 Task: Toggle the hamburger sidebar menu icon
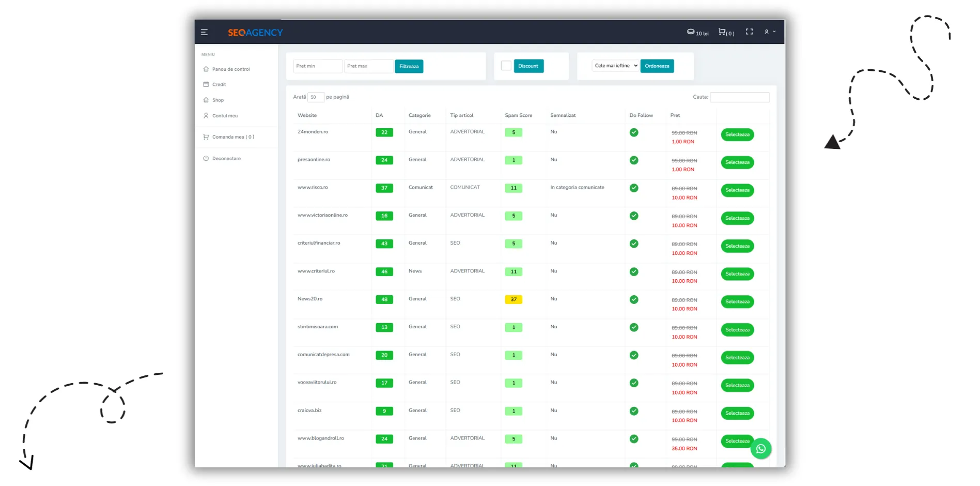click(x=204, y=33)
